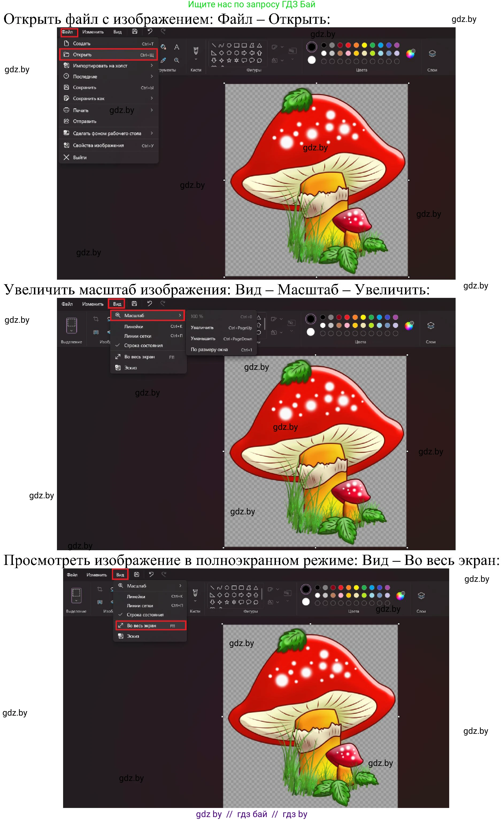Click the printer icon beside Печать
Image resolution: width=504 pixels, height=820 pixels.
coord(66,110)
